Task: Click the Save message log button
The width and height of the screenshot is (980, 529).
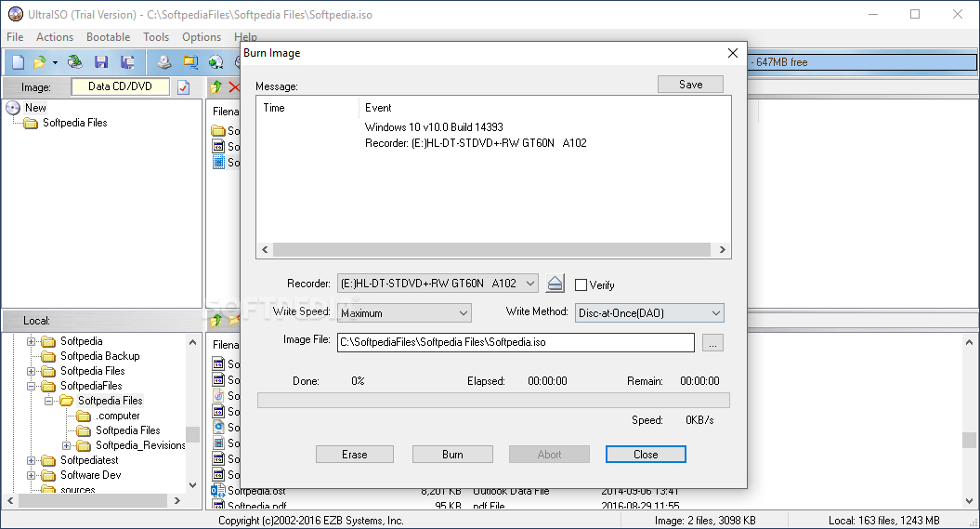Action: (x=690, y=85)
